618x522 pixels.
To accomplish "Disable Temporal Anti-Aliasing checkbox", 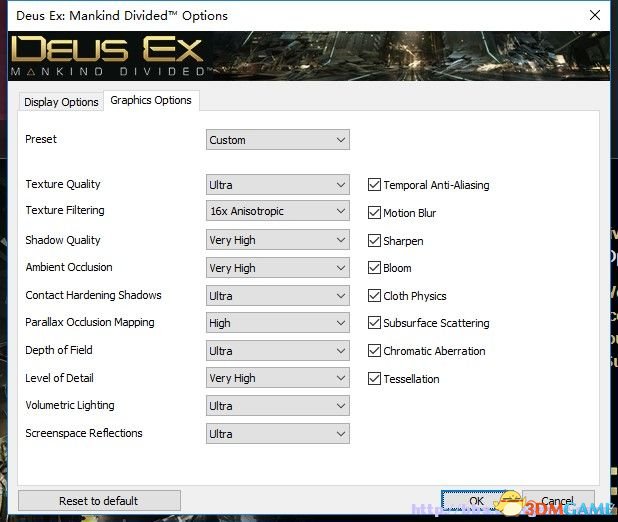I will [x=374, y=185].
